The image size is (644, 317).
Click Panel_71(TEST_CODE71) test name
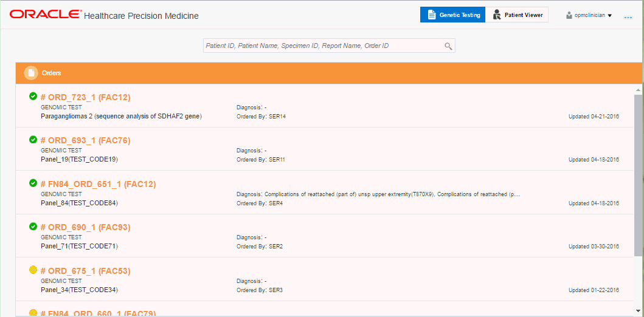(79, 247)
